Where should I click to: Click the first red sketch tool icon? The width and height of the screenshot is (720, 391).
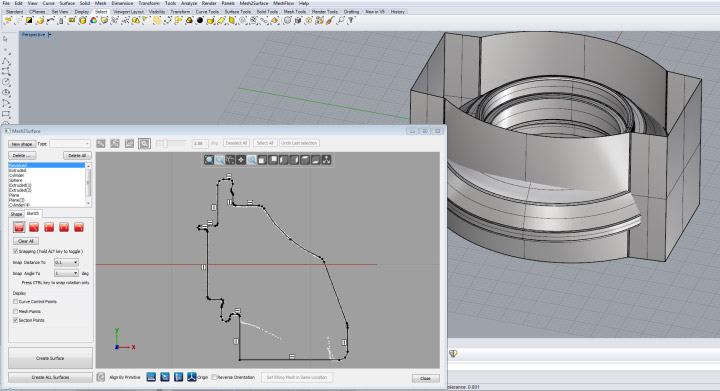(x=19, y=227)
